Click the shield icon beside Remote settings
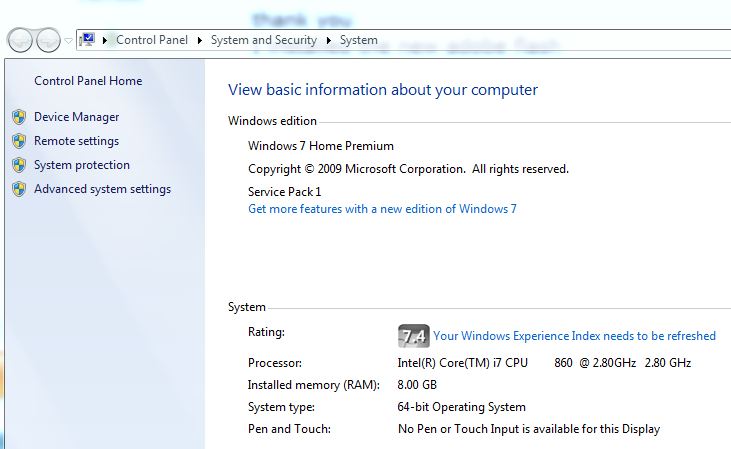 point(19,141)
